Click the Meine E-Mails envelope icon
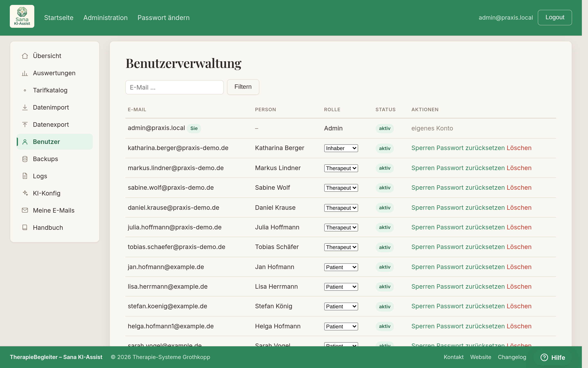Screen dimensions: 588x368 (25, 210)
